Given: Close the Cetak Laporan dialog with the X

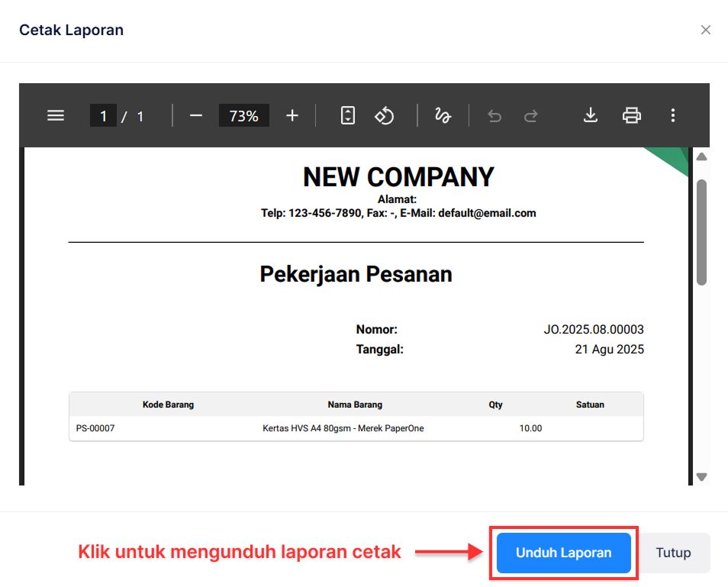Looking at the screenshot, I should coord(705,30).
